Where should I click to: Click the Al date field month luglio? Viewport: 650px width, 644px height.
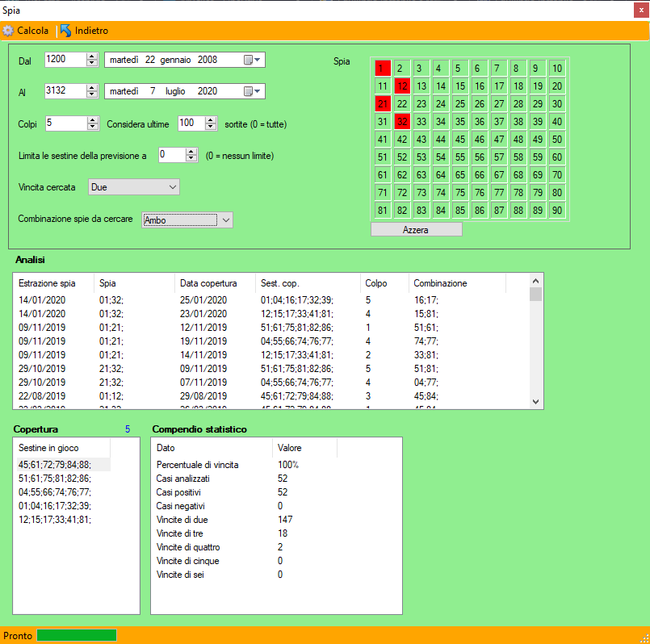tap(175, 91)
